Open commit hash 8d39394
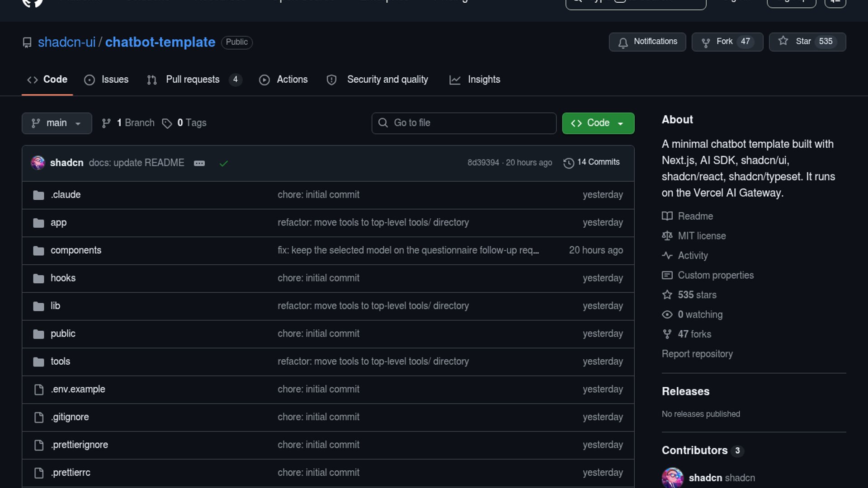 pyautogui.click(x=483, y=163)
